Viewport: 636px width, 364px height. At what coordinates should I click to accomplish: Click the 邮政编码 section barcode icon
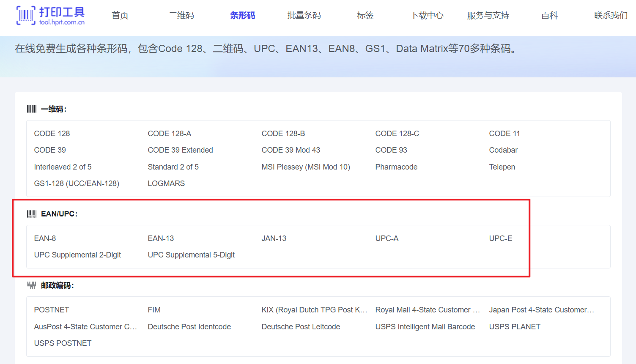(32, 285)
